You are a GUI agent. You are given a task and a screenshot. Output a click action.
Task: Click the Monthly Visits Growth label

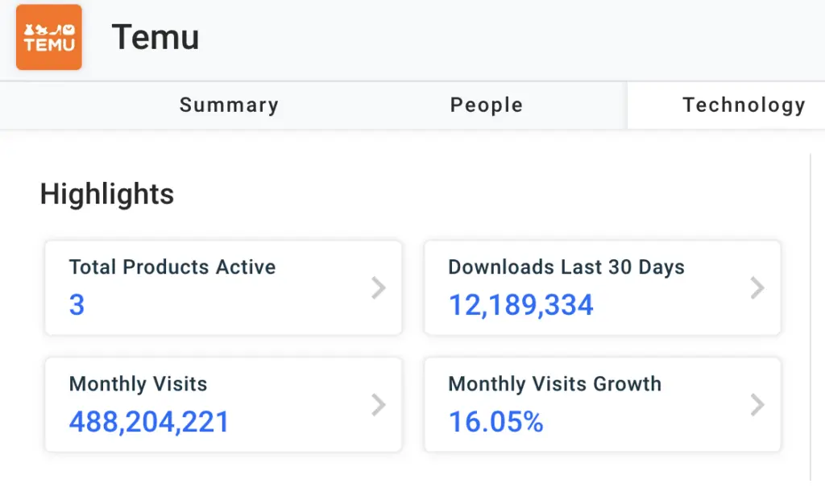(554, 384)
